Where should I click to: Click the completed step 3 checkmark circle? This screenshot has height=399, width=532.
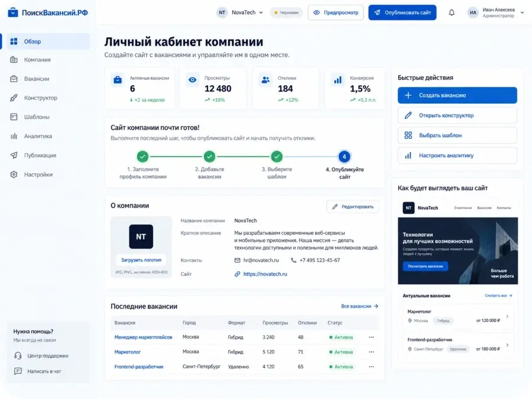click(277, 157)
